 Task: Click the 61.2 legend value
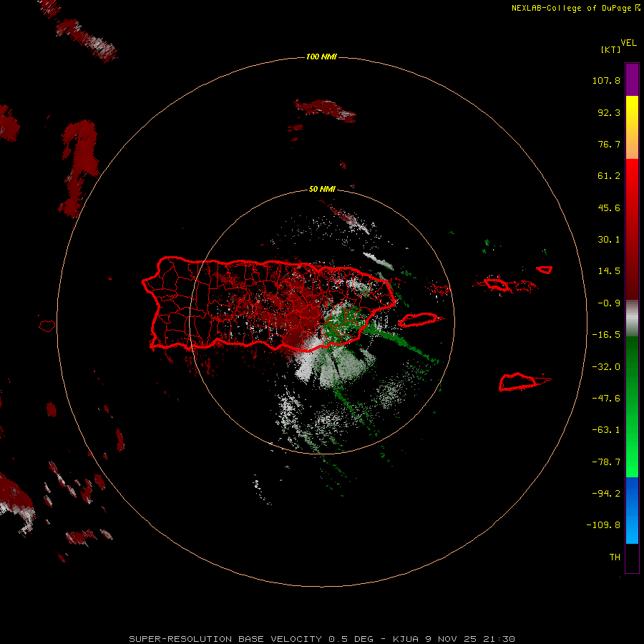[609, 176]
